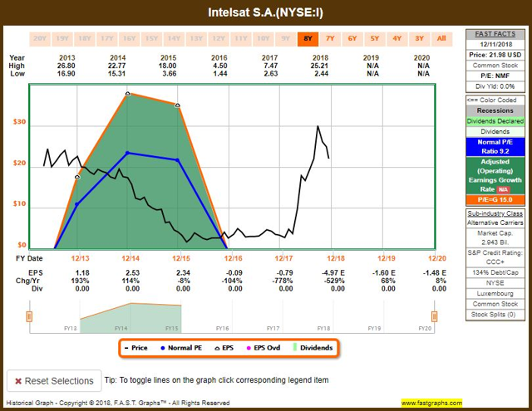Click the Div Yld: 0.0% entry

(x=495, y=86)
